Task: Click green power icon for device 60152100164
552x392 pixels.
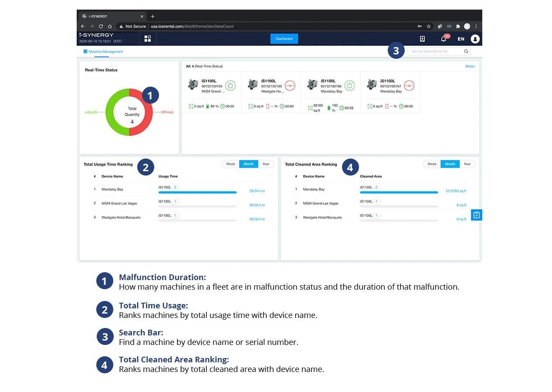Action: click(231, 85)
